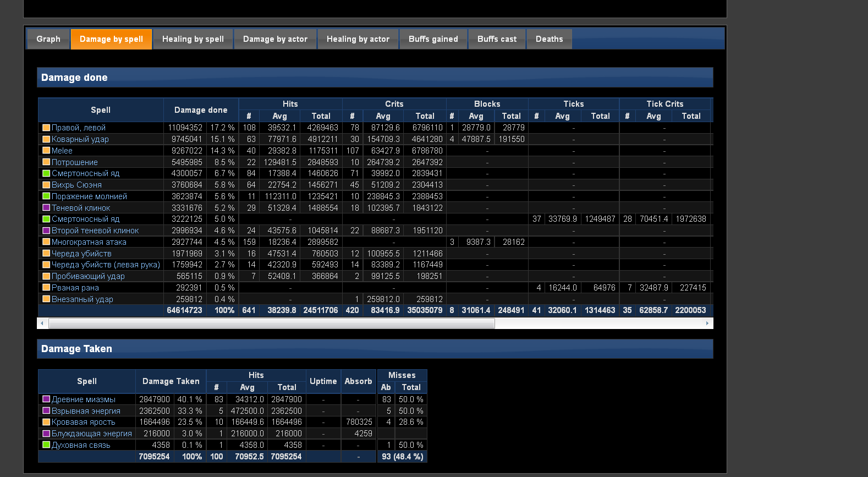Select the Deaths tab

(x=549, y=39)
